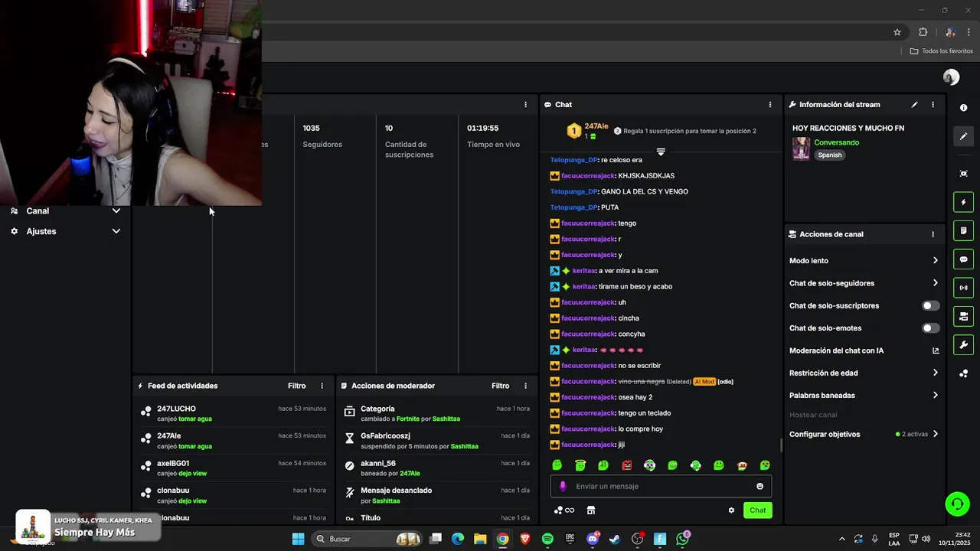Open Todos los favoritos bookmarks folder
The image size is (980, 551).
[x=941, y=51]
